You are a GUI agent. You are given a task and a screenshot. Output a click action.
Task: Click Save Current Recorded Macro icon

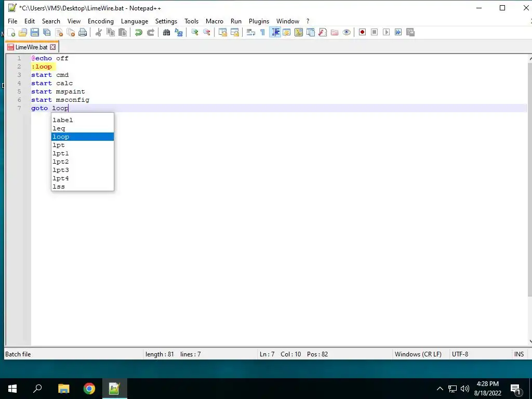click(410, 32)
